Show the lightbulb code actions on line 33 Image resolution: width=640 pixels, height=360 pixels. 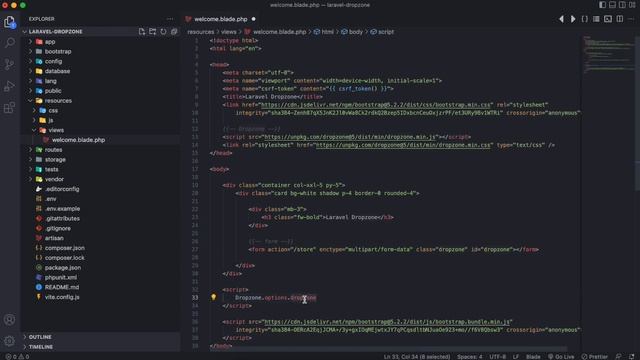pos(213,297)
